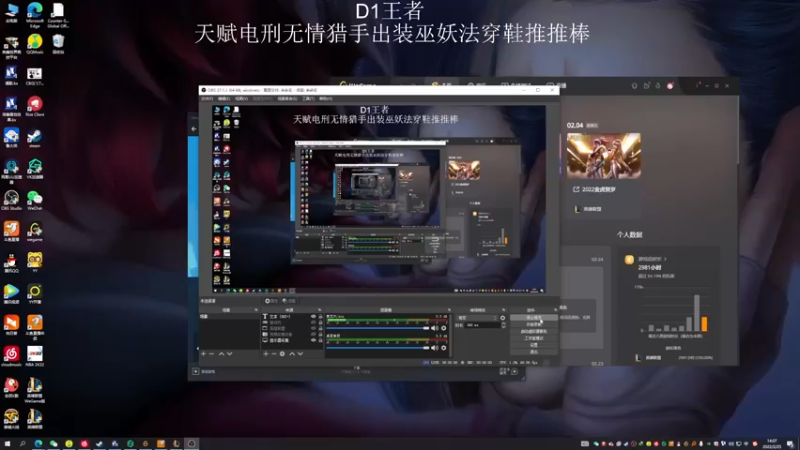Open the 视图(V) menu in OBS
Image resolution: width=800 pixels, height=450 pixels.
coord(241,98)
